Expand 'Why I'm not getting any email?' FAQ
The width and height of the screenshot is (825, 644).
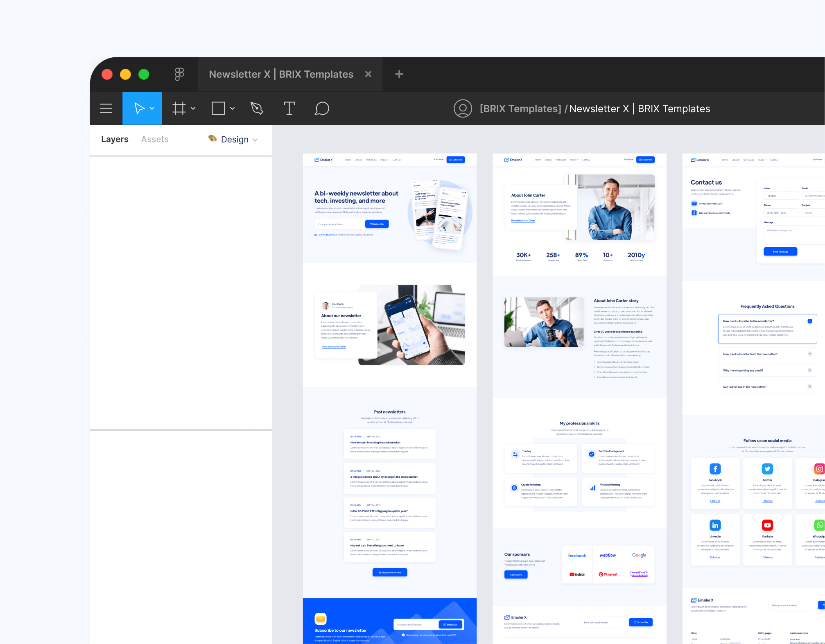pos(810,370)
